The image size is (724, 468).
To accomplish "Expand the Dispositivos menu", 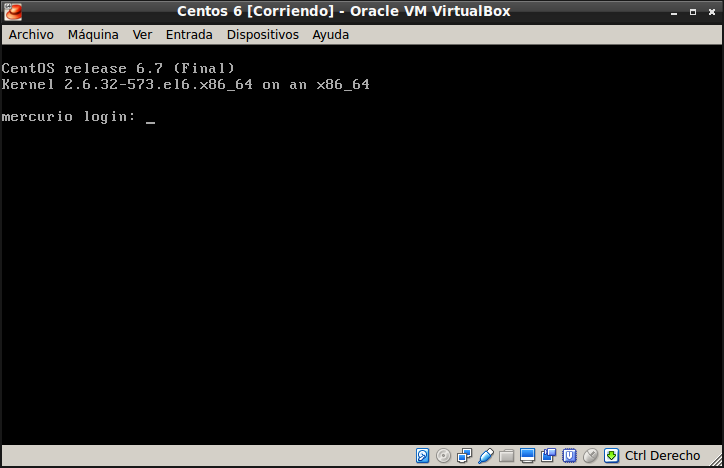I will click(262, 34).
